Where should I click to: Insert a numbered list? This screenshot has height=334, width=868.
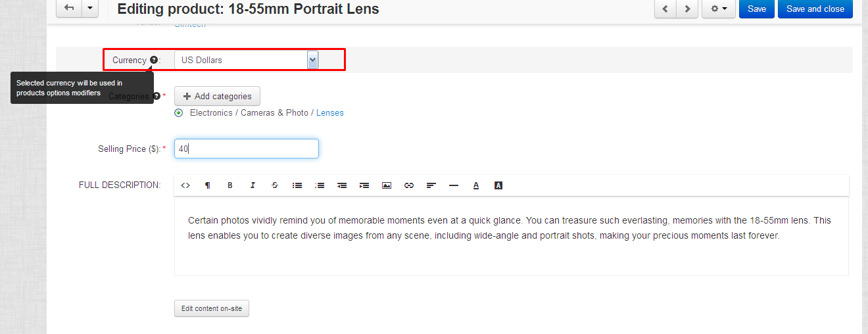[x=320, y=185]
